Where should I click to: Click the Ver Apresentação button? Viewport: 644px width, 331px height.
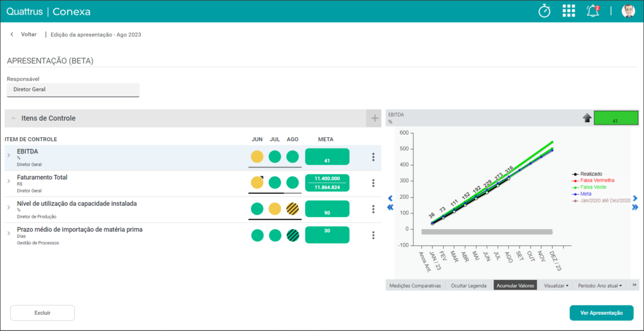coord(601,313)
